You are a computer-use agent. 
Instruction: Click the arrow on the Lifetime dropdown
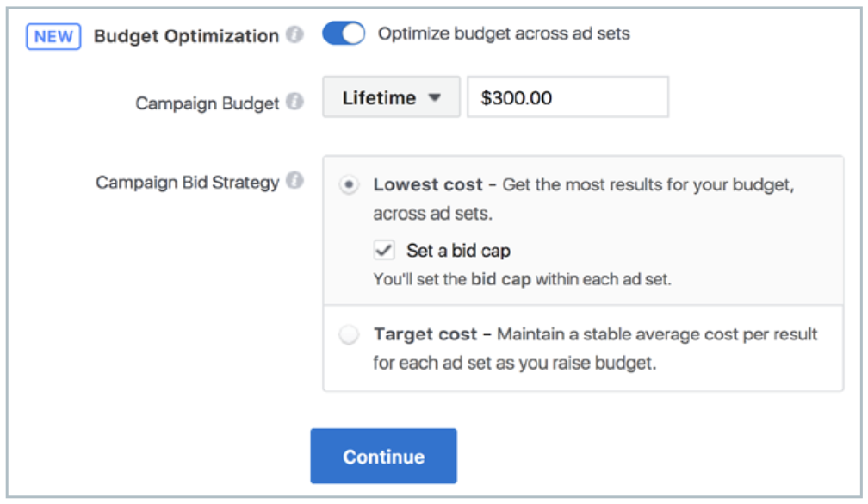435,98
